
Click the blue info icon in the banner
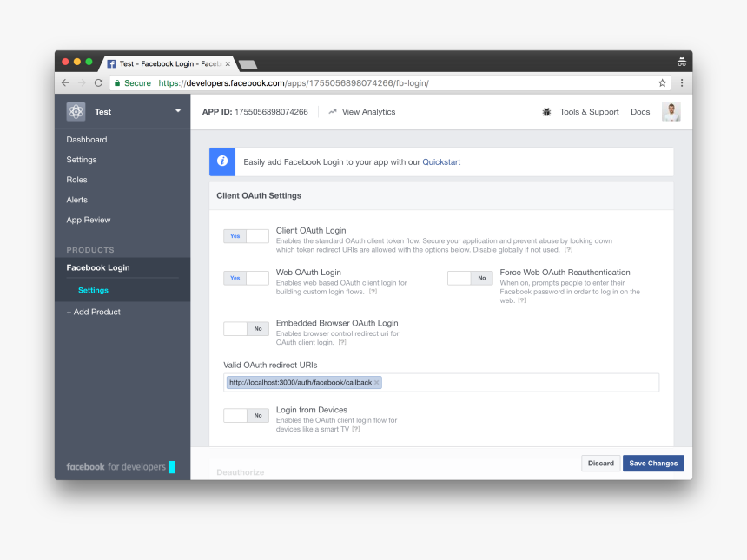(x=222, y=161)
